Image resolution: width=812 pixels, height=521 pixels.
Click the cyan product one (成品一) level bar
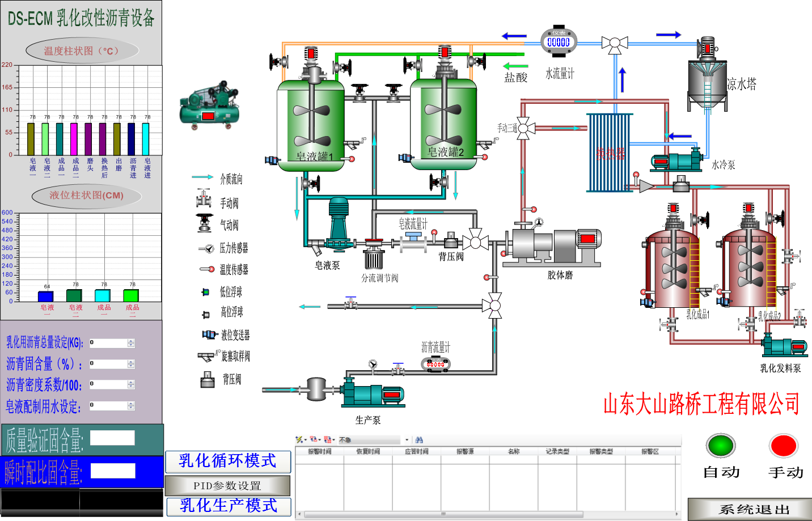[x=103, y=295]
